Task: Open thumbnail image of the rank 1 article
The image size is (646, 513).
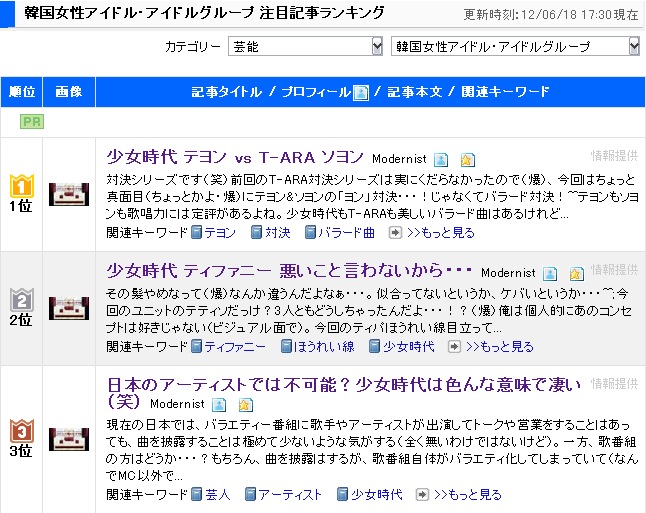Action: pos(69,194)
